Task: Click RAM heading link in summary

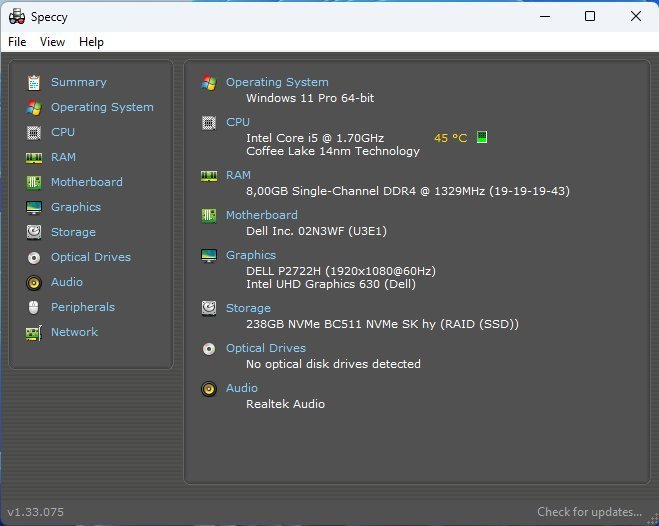Action: (x=238, y=175)
